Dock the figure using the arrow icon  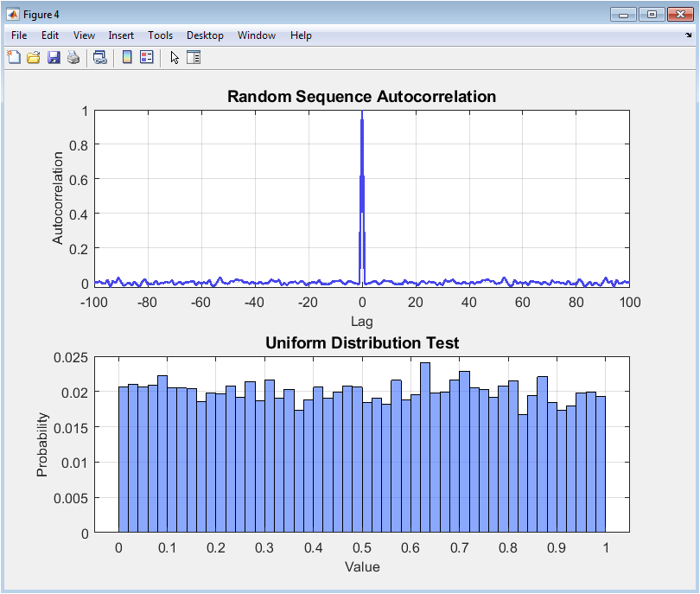tap(689, 35)
